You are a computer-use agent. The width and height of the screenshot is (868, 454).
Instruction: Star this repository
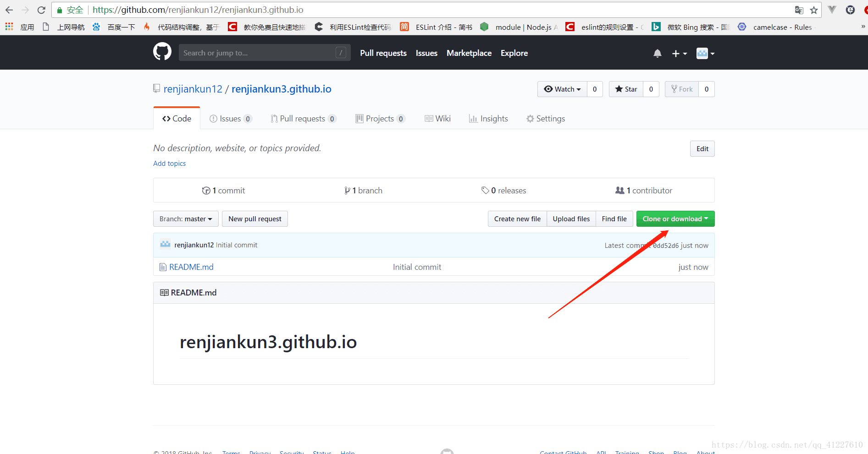pos(626,89)
